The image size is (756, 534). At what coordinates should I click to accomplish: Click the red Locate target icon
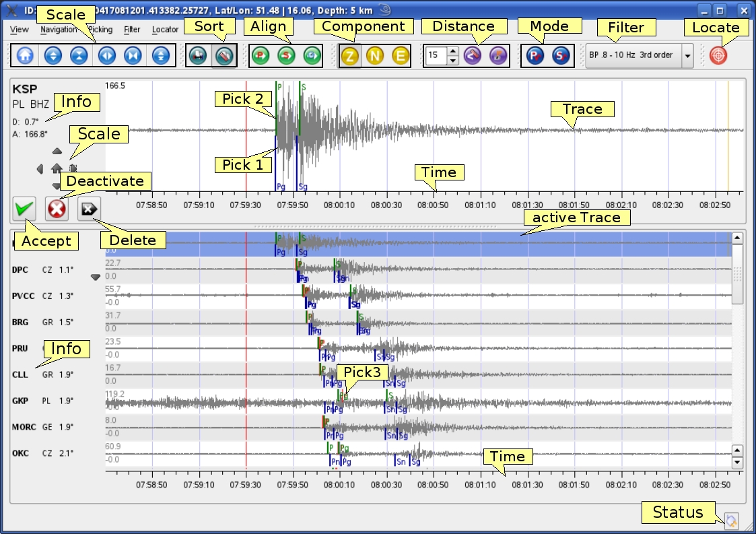point(718,55)
